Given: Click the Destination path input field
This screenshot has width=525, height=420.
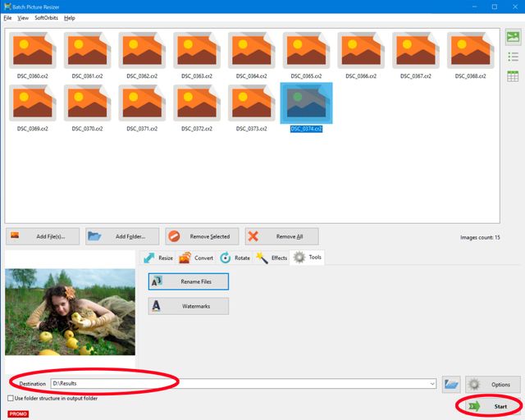Looking at the screenshot, I should click(238, 384).
